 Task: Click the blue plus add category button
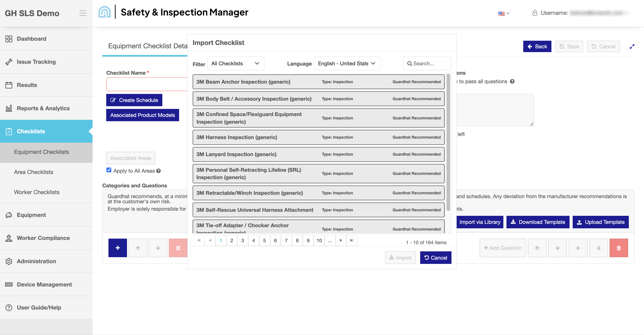(x=117, y=248)
